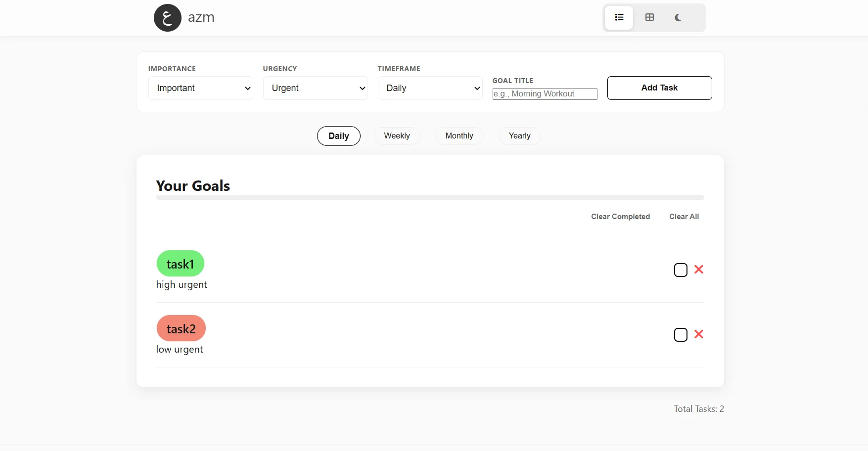Click the green task1 badge

click(x=181, y=264)
